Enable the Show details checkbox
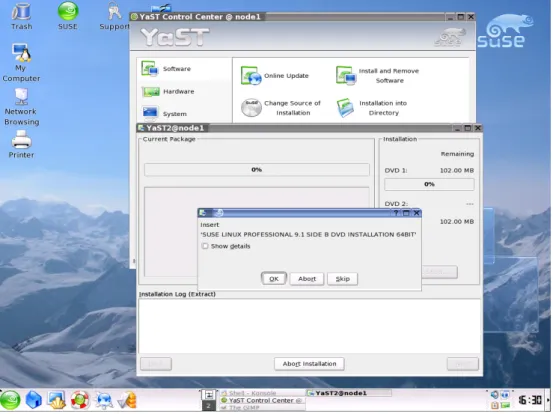The width and height of the screenshot is (553, 414). (205, 246)
